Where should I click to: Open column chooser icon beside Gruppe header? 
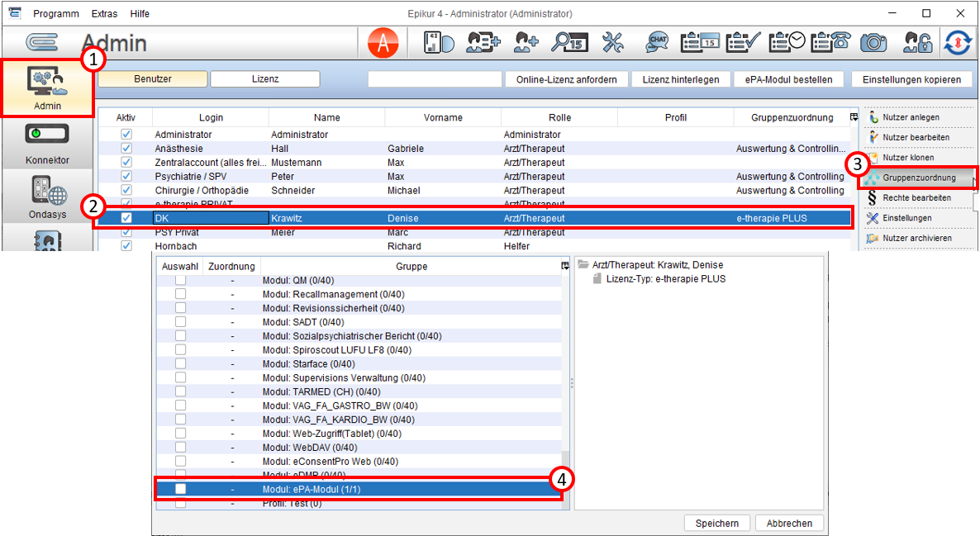(565, 266)
